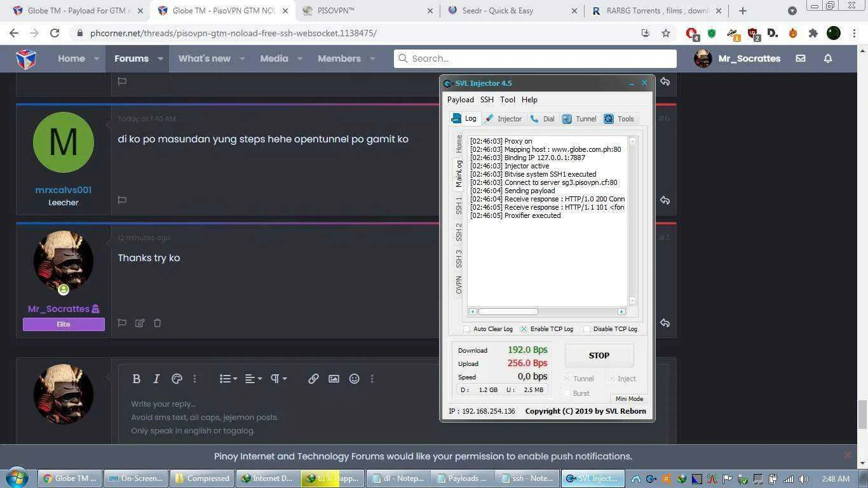Screen dimensions: 868x488
Task: Switch to the Seedr browser tab
Action: point(512,11)
